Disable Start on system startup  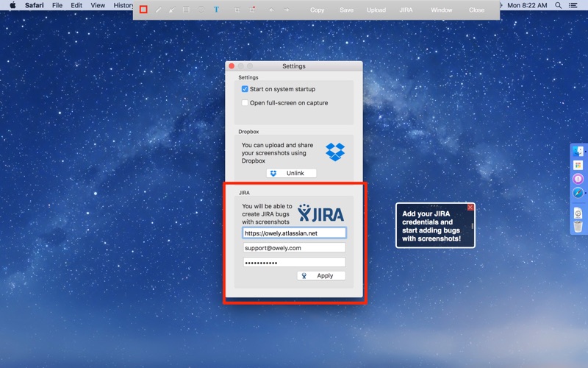tap(245, 89)
